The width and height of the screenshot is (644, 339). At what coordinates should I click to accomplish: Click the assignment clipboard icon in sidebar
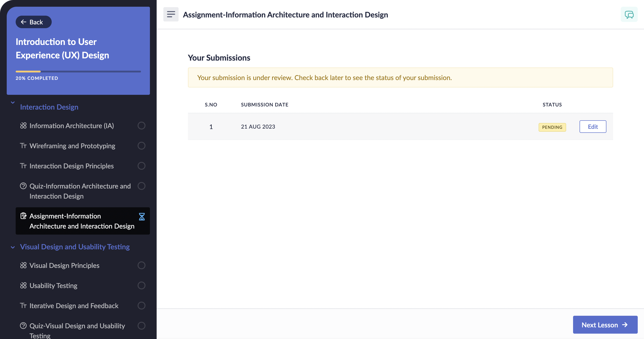tap(23, 216)
